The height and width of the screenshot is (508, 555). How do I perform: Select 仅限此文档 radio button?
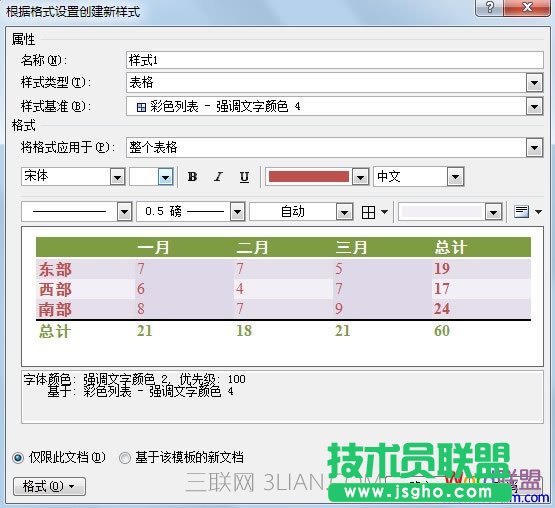(x=18, y=458)
